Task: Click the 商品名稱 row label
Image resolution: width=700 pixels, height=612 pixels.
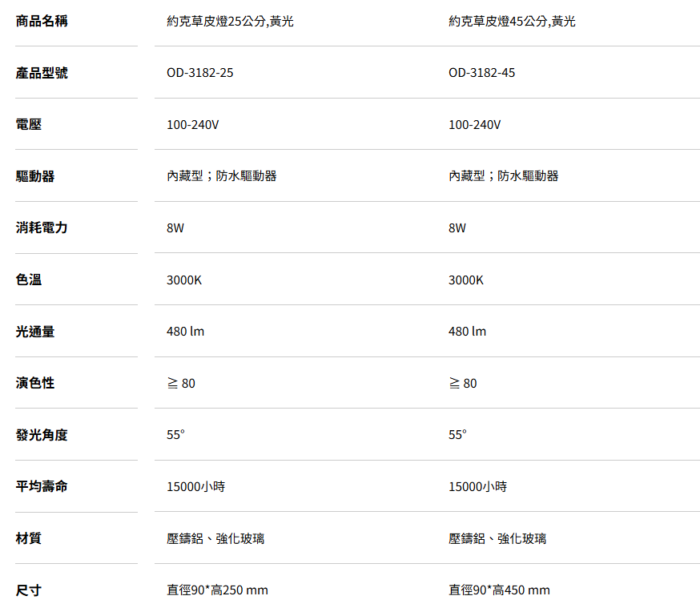Action: point(42,21)
